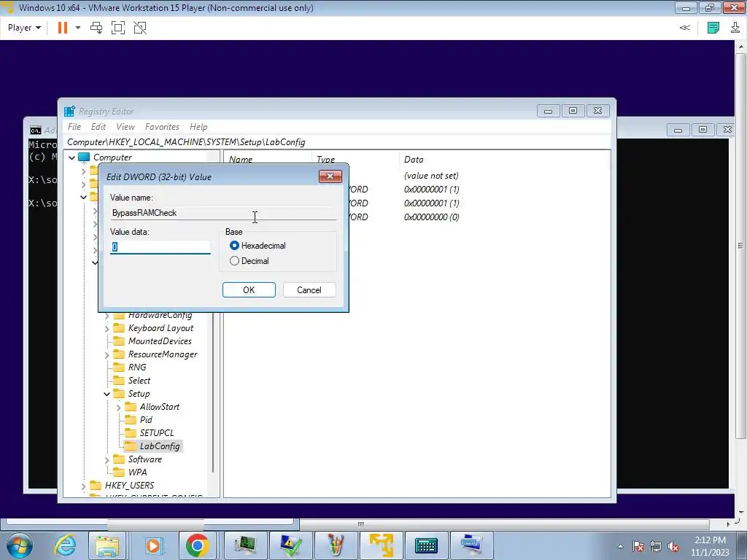Open the View menu in Registry Editor
The image size is (747, 560).
click(x=125, y=127)
